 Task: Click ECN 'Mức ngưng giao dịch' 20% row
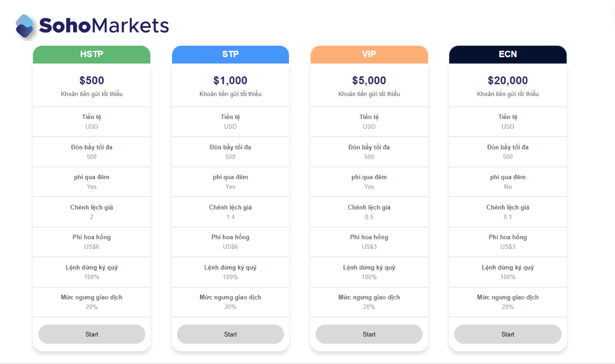point(508,302)
